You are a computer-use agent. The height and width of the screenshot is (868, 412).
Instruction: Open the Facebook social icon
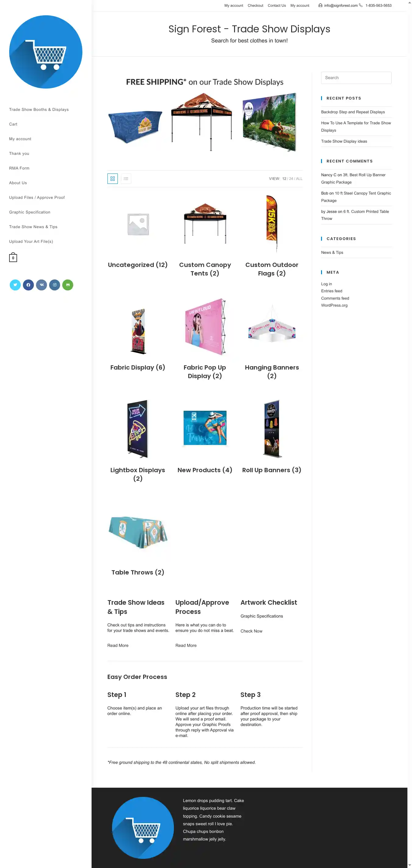click(x=28, y=285)
